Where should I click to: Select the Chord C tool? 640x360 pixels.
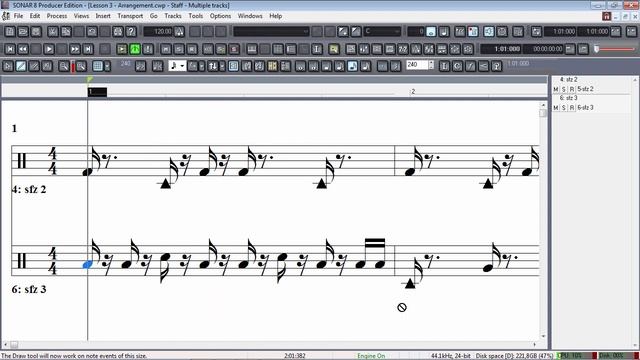(x=457, y=66)
